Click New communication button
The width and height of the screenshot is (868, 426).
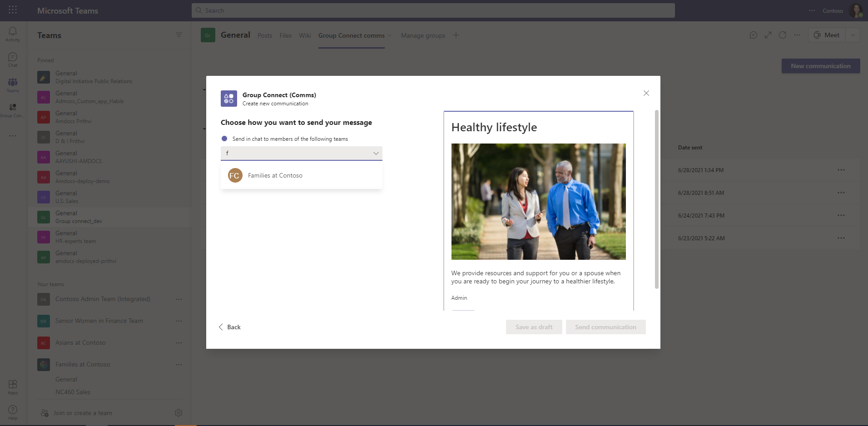click(x=821, y=66)
